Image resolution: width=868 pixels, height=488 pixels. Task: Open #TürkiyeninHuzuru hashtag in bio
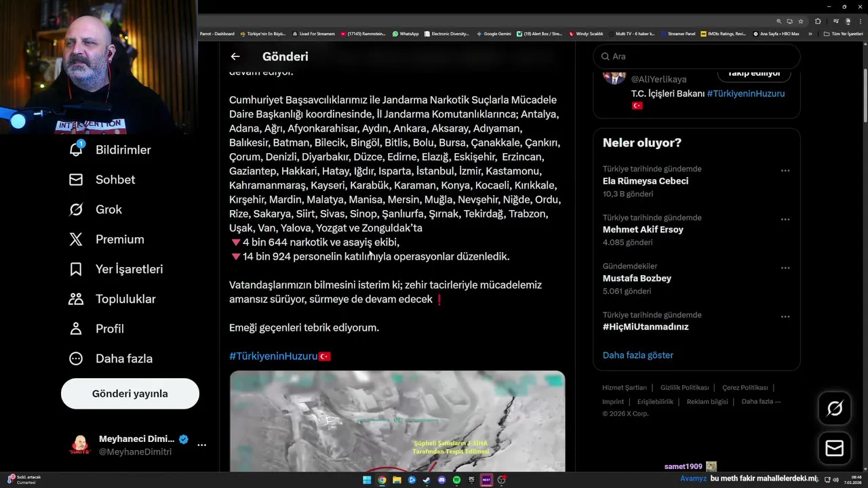point(746,94)
